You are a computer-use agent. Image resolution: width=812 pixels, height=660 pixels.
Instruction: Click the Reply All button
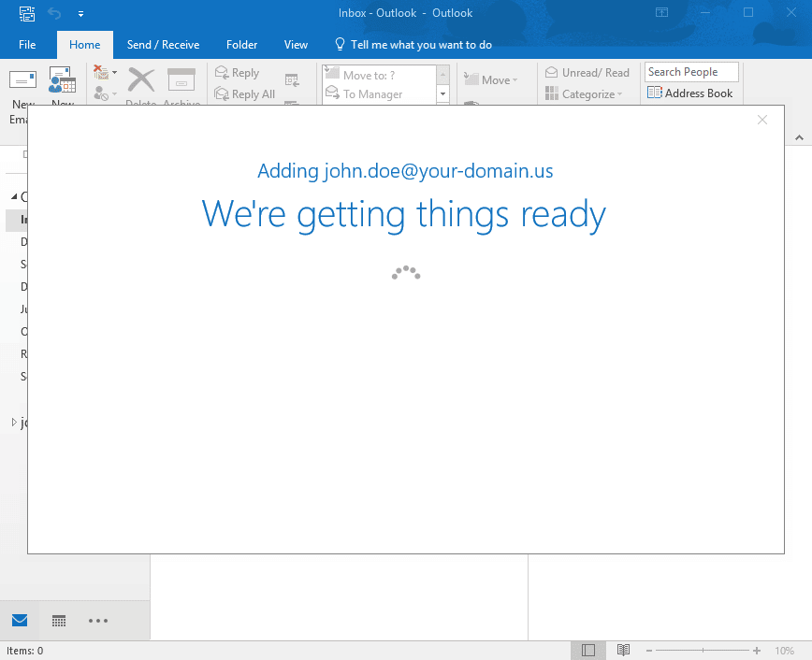(245, 94)
